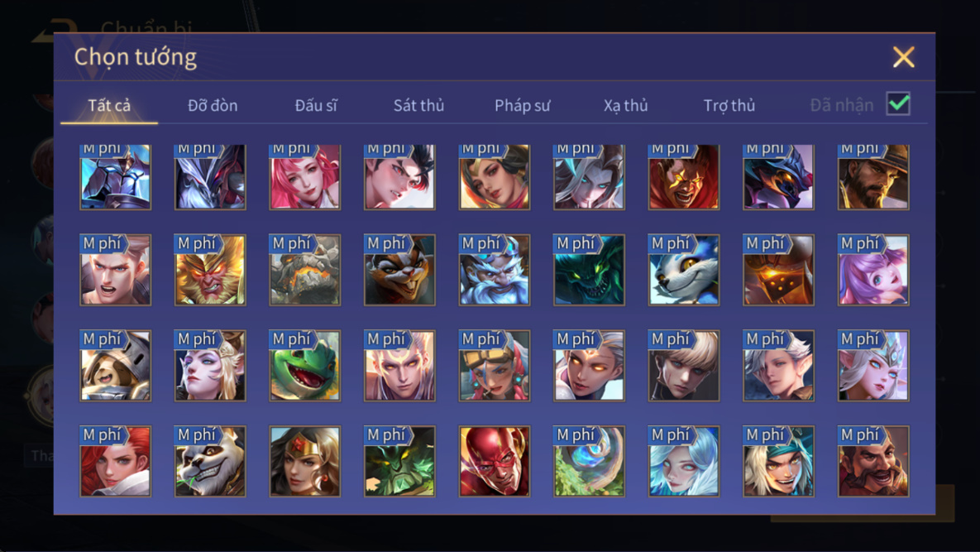
Task: Close the Chọn tướng dialog
Action: tap(903, 57)
